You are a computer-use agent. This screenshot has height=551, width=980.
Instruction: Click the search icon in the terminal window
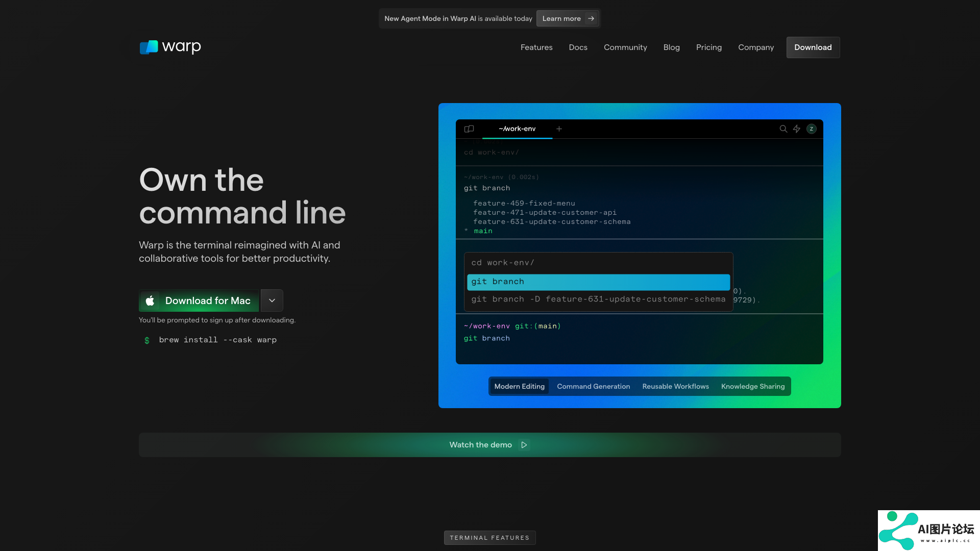pos(783,129)
